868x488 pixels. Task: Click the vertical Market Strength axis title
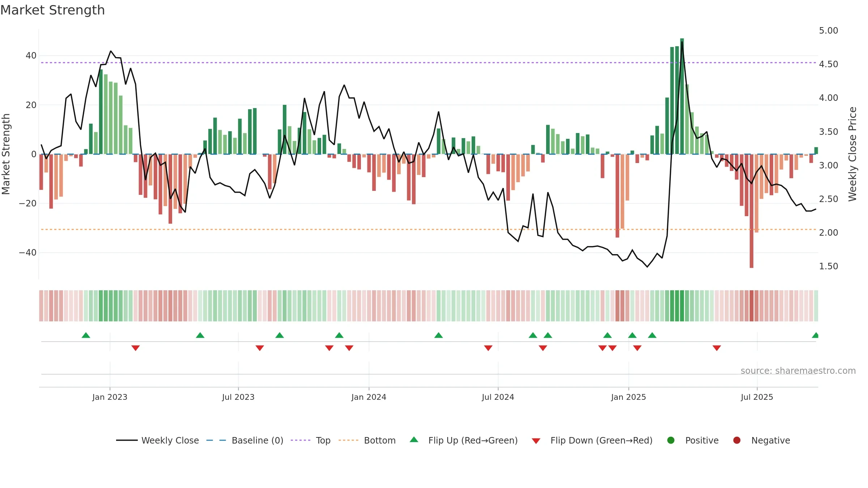click(6, 154)
